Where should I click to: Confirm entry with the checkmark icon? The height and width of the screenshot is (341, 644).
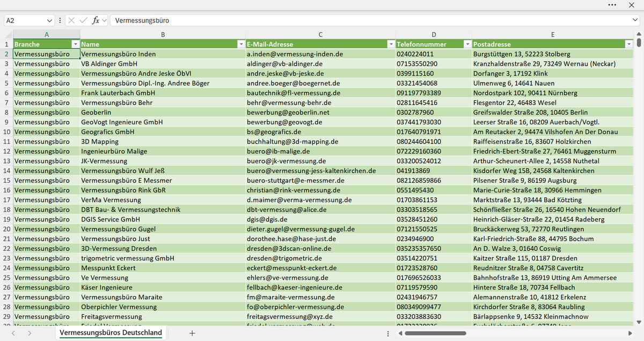83,20
